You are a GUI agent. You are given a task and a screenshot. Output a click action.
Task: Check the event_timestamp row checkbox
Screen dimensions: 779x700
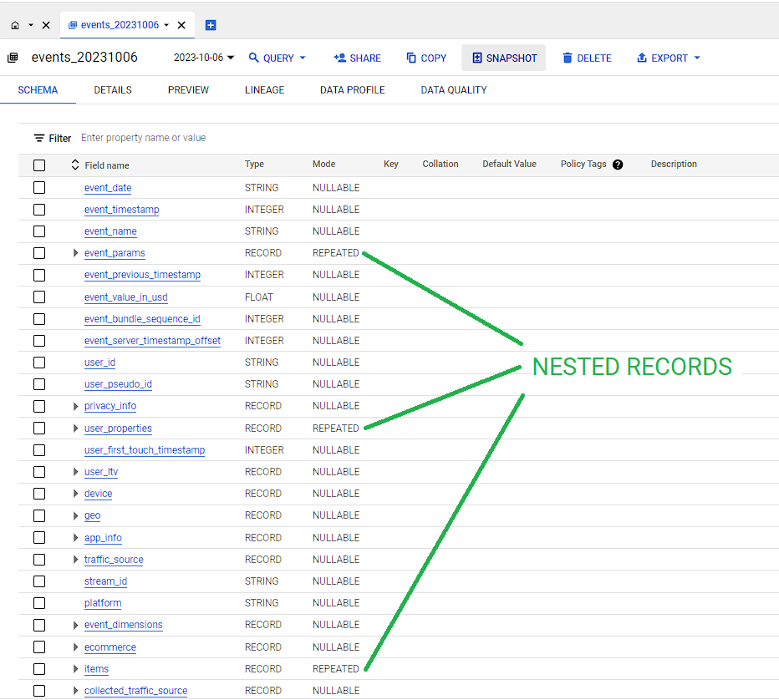(39, 210)
